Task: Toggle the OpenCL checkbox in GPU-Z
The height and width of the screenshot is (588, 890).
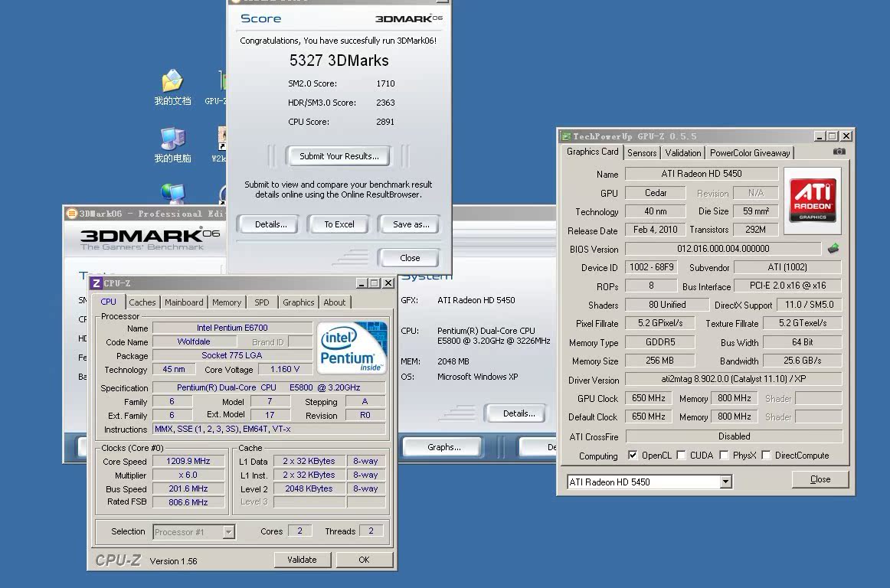Action: (x=633, y=456)
